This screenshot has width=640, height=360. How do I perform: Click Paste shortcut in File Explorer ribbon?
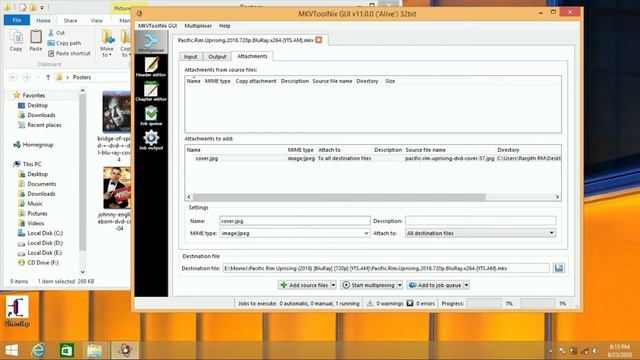pyautogui.click(x=69, y=53)
